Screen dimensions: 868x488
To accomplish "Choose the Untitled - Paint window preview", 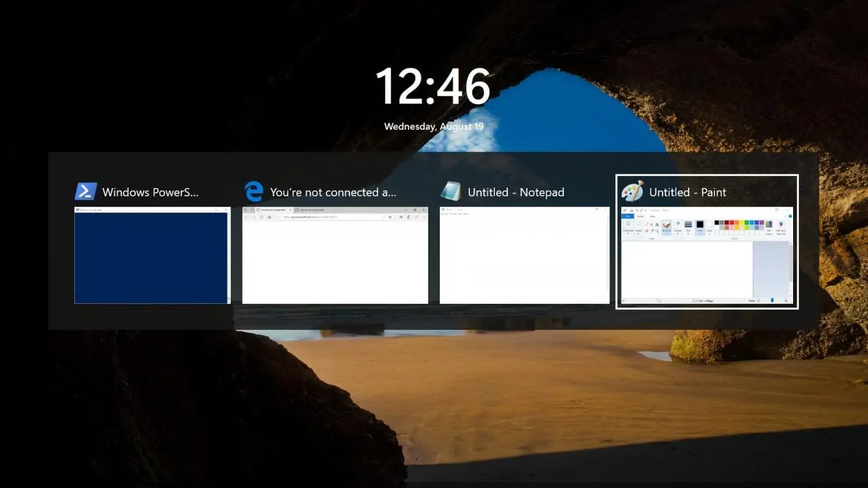I will pos(707,255).
